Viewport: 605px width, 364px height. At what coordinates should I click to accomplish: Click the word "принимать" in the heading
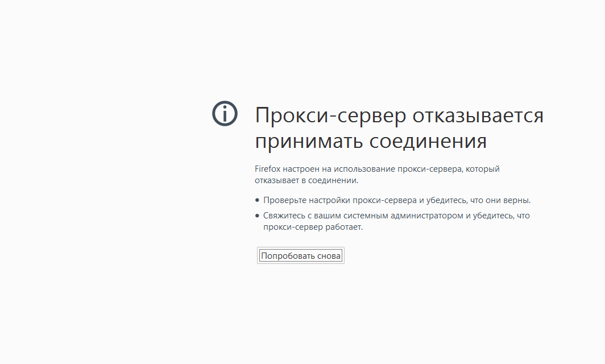point(309,141)
